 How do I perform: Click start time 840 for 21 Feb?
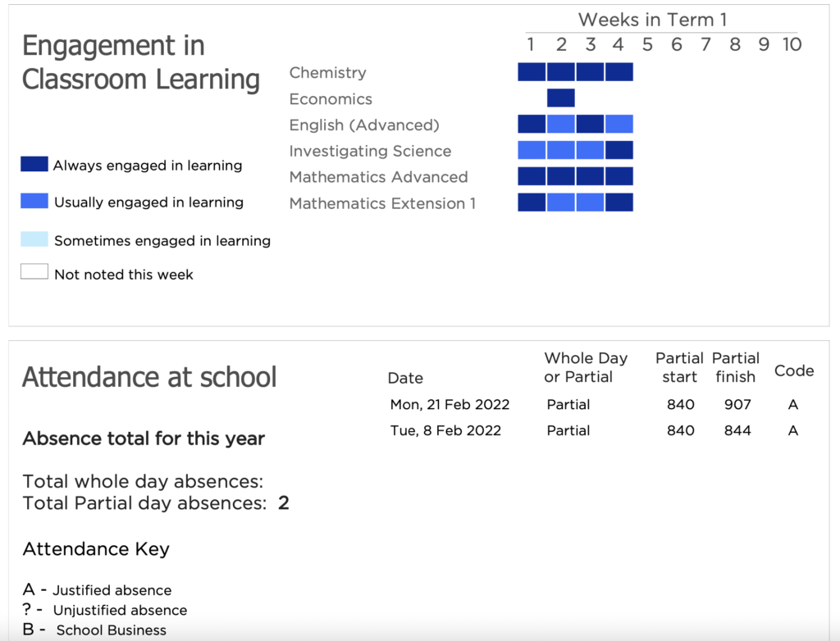pyautogui.click(x=681, y=404)
